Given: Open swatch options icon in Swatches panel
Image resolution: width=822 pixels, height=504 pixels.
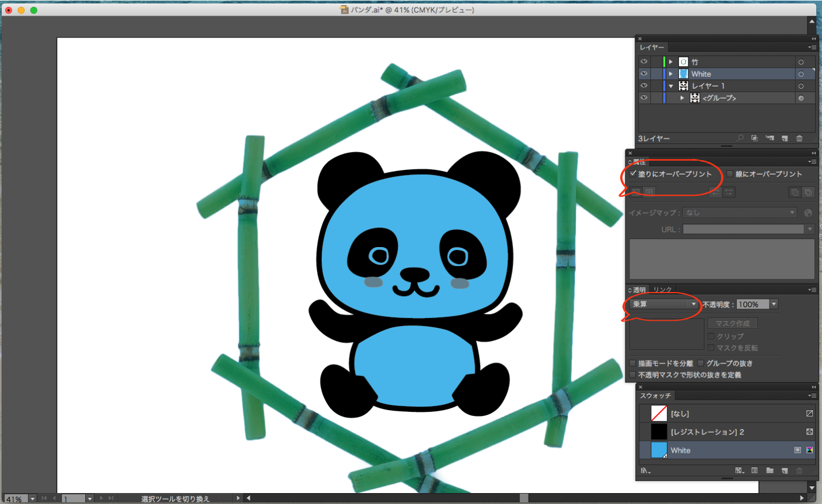Looking at the screenshot, I should tap(755, 471).
